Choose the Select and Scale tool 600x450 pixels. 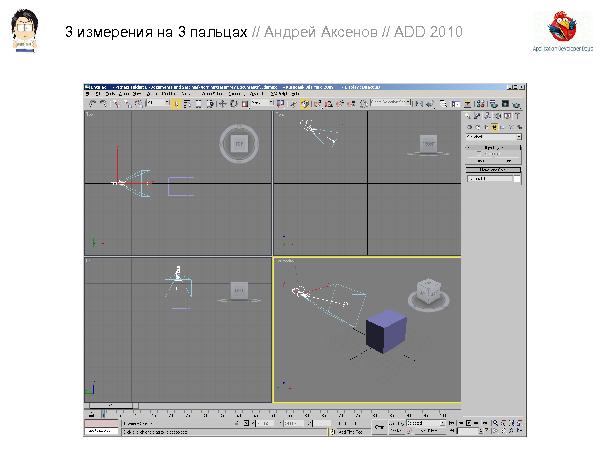pyautogui.click(x=245, y=104)
